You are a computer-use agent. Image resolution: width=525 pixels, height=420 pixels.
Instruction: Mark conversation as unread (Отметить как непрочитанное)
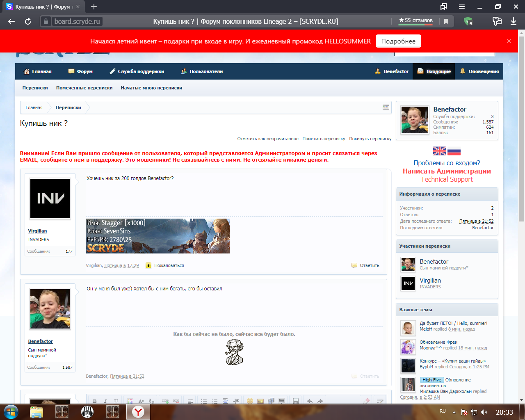pos(267,139)
